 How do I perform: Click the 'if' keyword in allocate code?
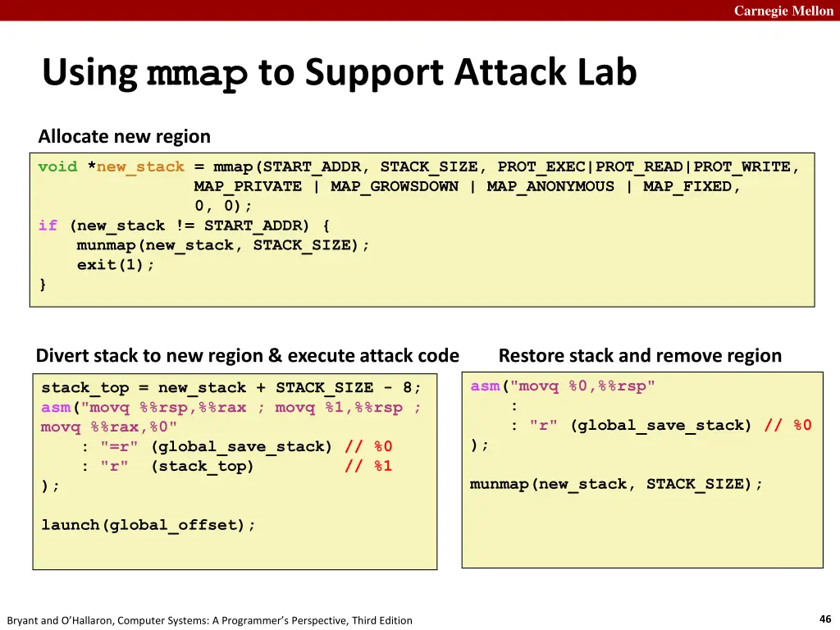click(48, 226)
